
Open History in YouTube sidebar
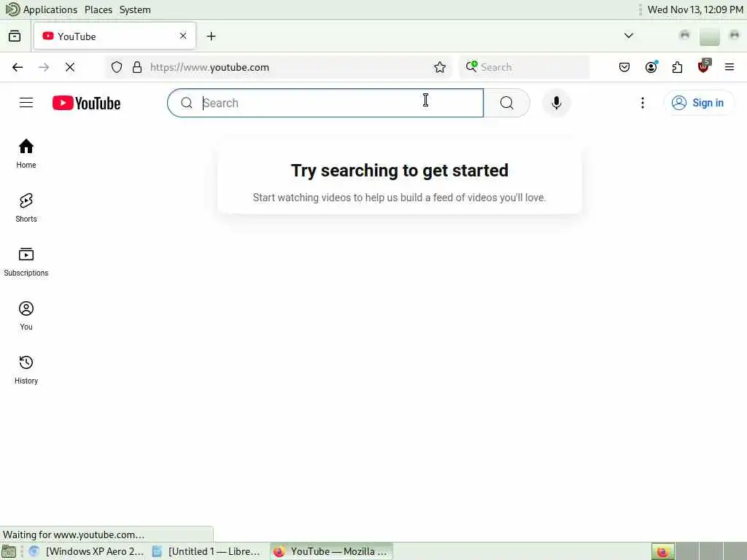coord(26,370)
